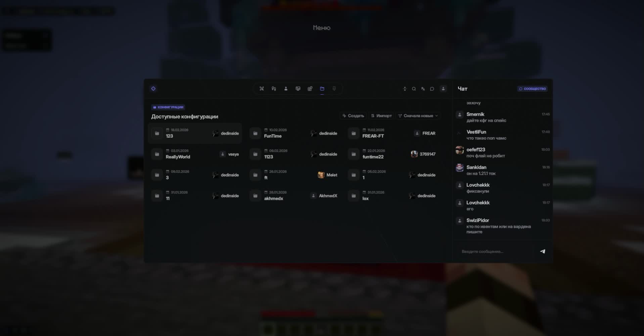The height and width of the screenshot is (336, 644).
Task: Click the Создать button
Action: coord(353,116)
